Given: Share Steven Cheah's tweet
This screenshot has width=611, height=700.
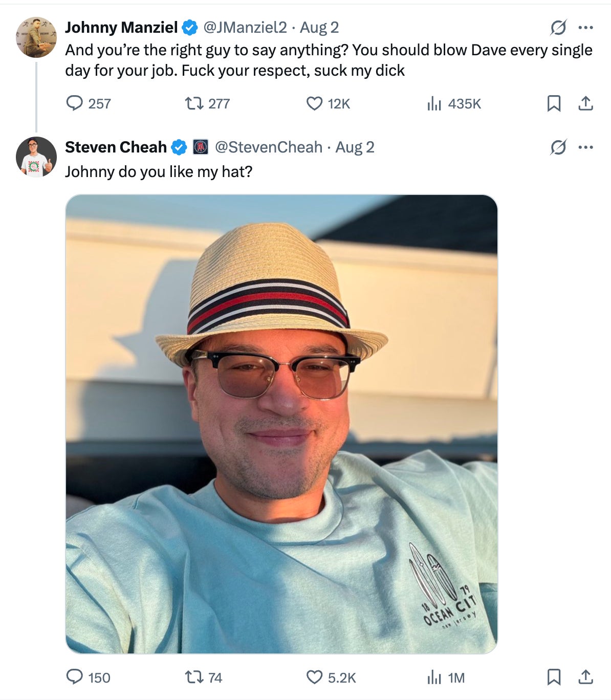Looking at the screenshot, I should pyautogui.click(x=585, y=677).
